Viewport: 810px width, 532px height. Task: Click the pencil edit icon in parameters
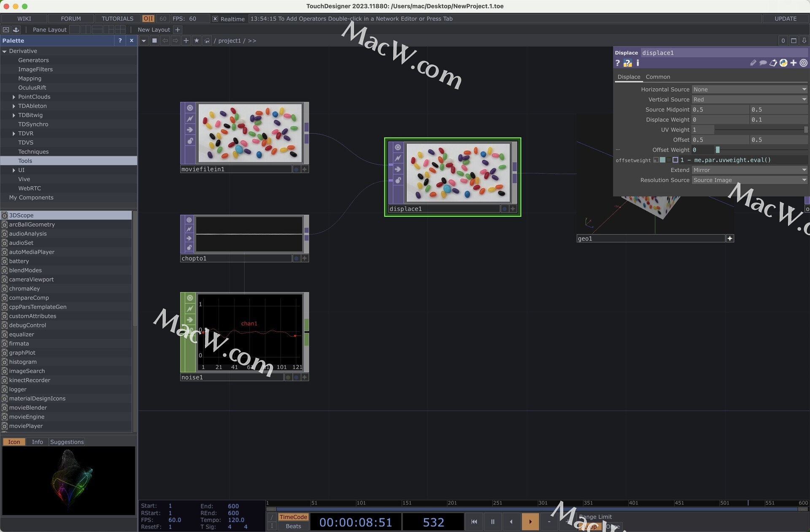[x=753, y=63]
